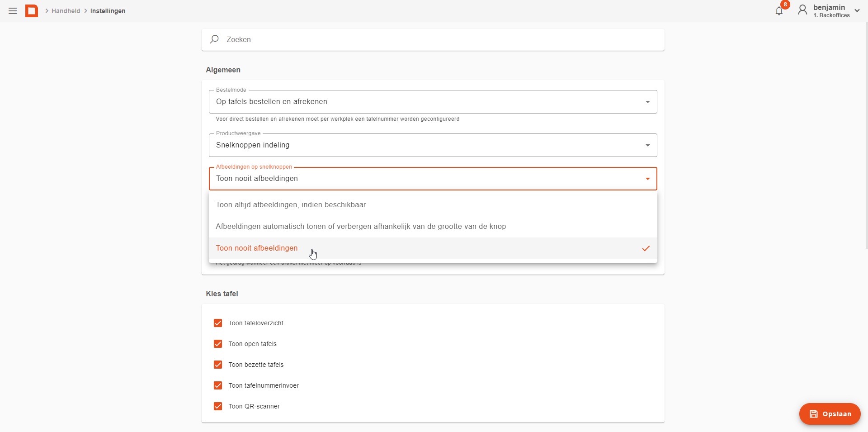Open the notifications bell
This screenshot has width=868, height=432.
779,11
